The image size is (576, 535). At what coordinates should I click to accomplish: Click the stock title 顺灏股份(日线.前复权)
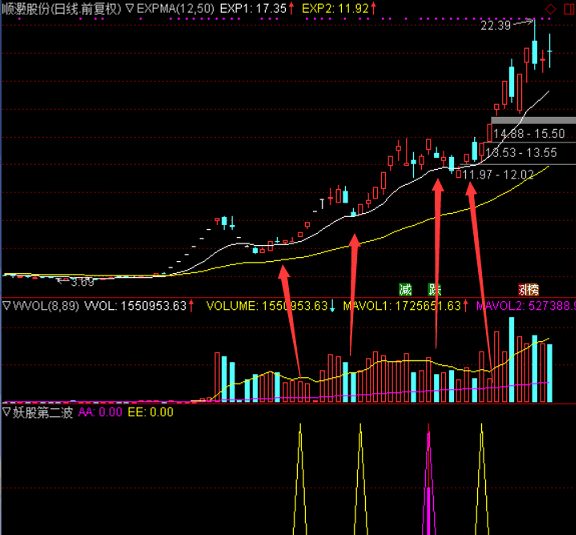(61, 9)
